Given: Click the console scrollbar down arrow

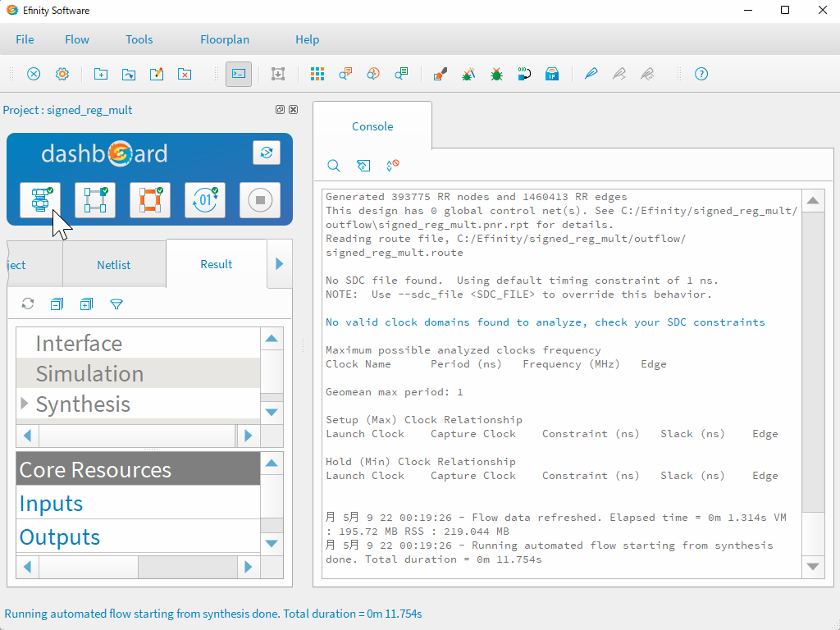Looking at the screenshot, I should click(x=813, y=567).
